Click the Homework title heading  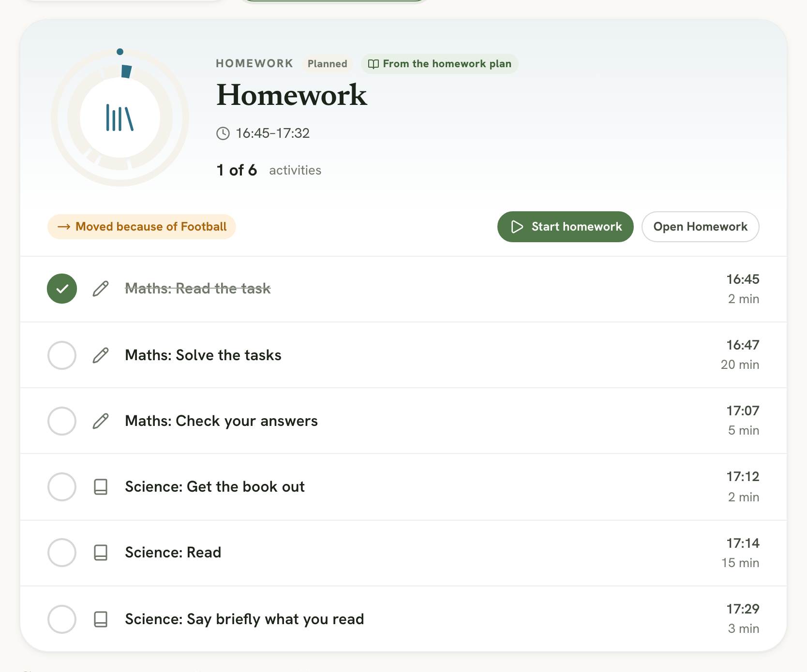tap(292, 95)
